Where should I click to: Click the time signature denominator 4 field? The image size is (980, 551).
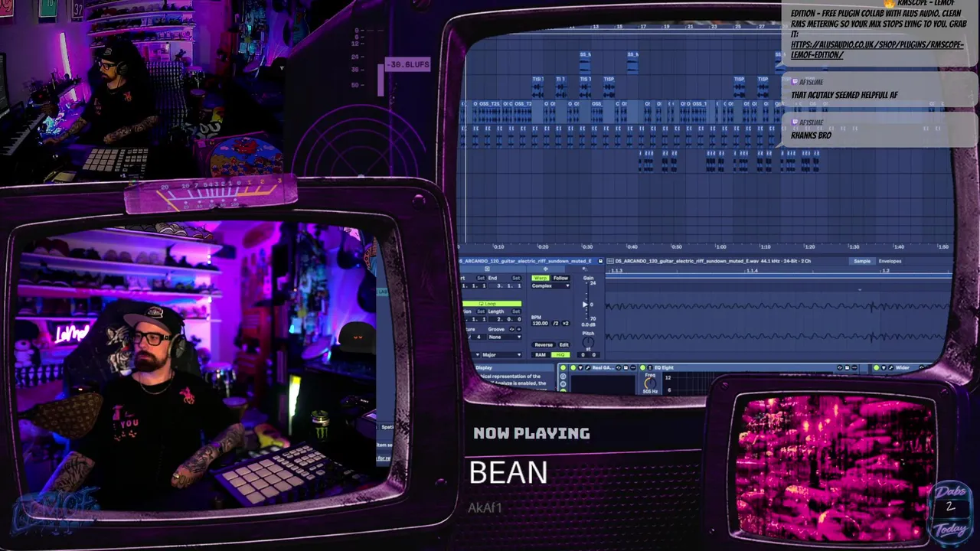point(479,337)
